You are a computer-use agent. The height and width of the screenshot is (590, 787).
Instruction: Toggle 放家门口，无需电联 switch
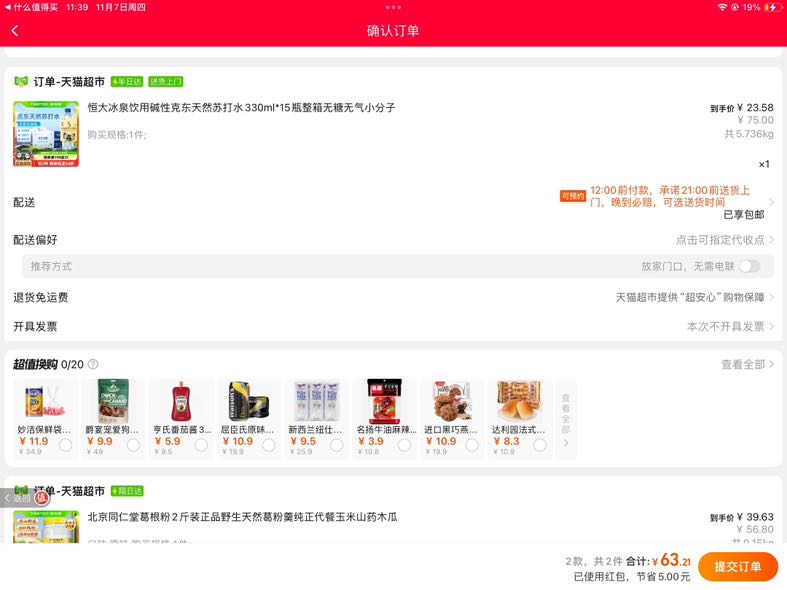pyautogui.click(x=749, y=266)
